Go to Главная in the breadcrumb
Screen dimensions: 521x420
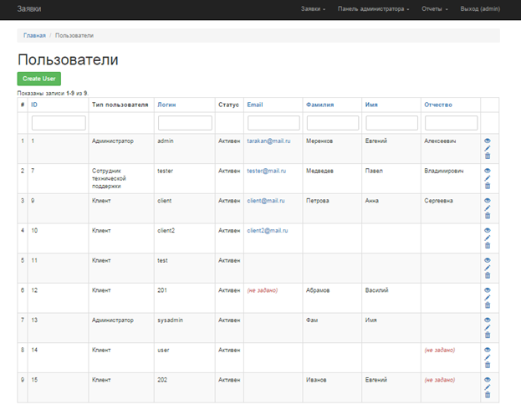coord(34,36)
